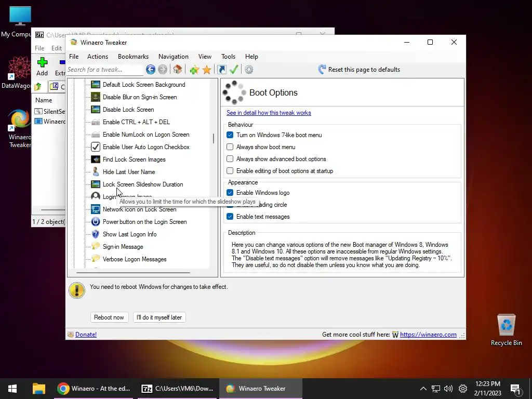Select Lock Screen Slideshow Duration item
Screen dimensions: 532x399
(x=142, y=184)
